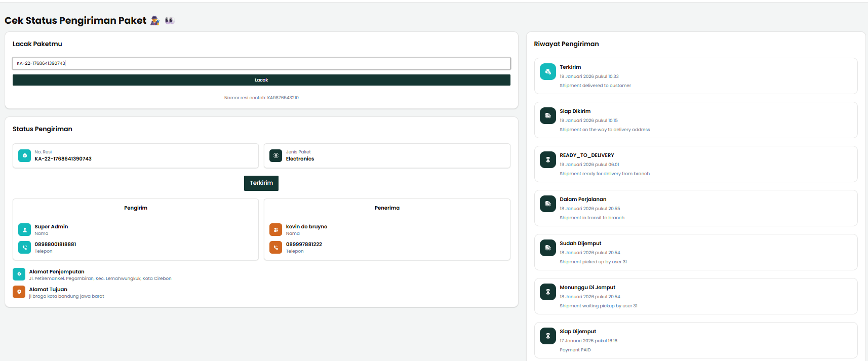Click the Pengirim section heading
The height and width of the screenshot is (361, 868).
136,208
